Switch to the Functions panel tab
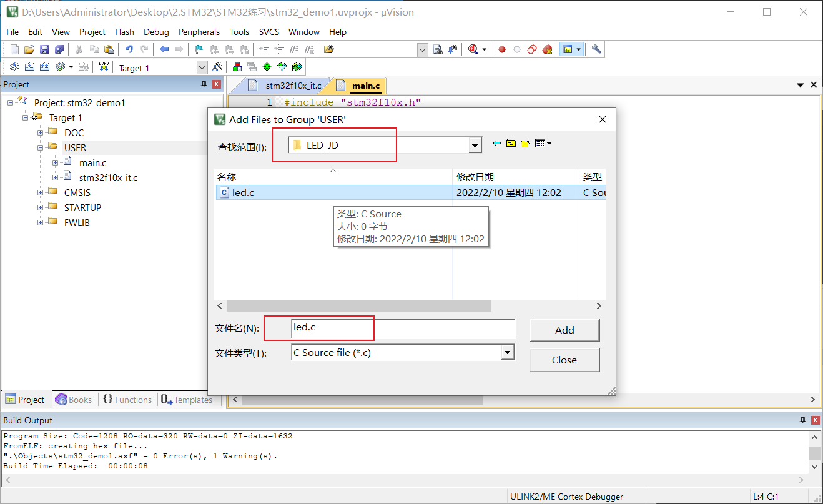 click(x=127, y=400)
